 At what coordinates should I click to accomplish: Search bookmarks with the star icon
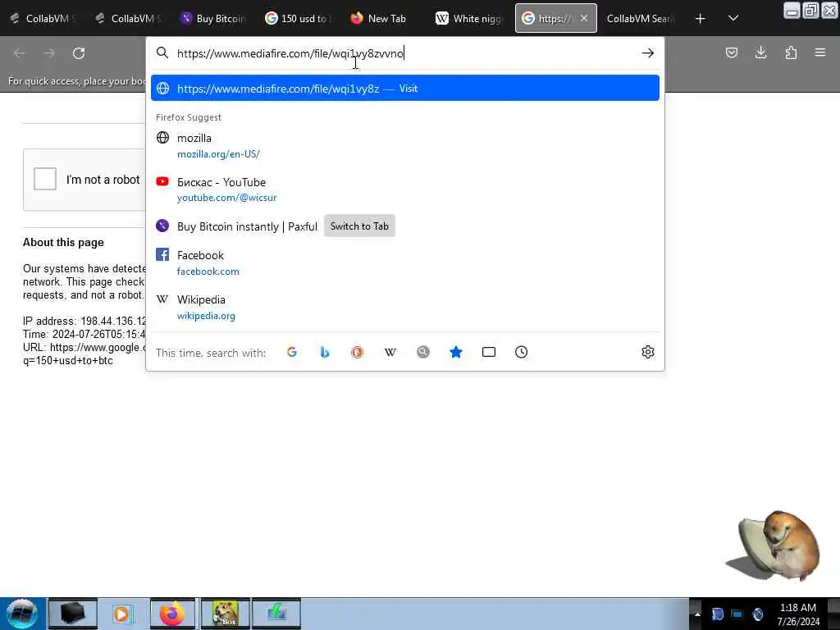(x=456, y=352)
